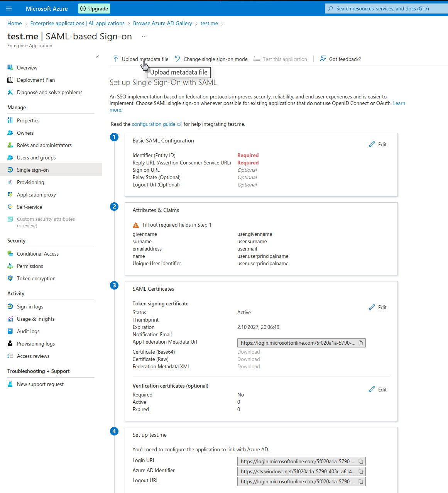Edit Basic SAML Configuration
The width and height of the screenshot is (448, 493).
coord(378,144)
